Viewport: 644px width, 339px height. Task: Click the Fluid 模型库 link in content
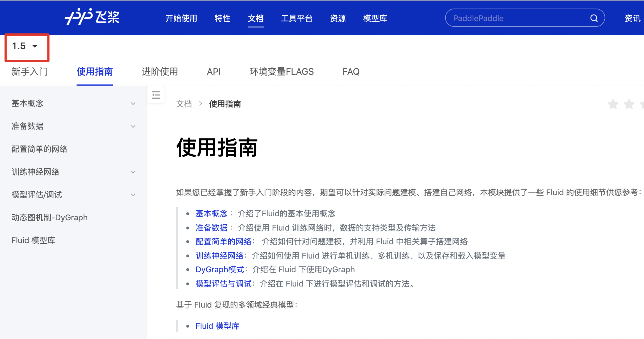click(x=217, y=326)
